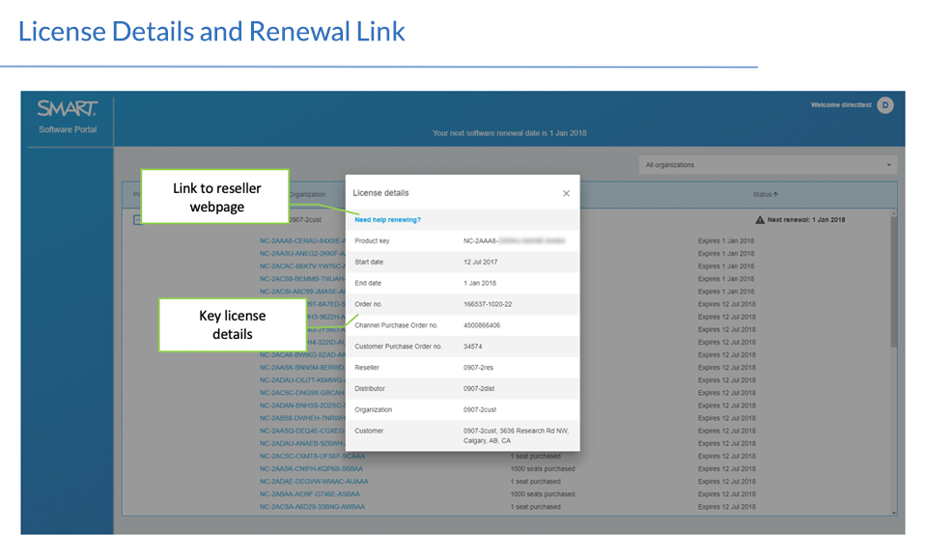The height and width of the screenshot is (560, 927).
Task: Click the Distributor value 0907-2dist
Action: [x=479, y=389]
